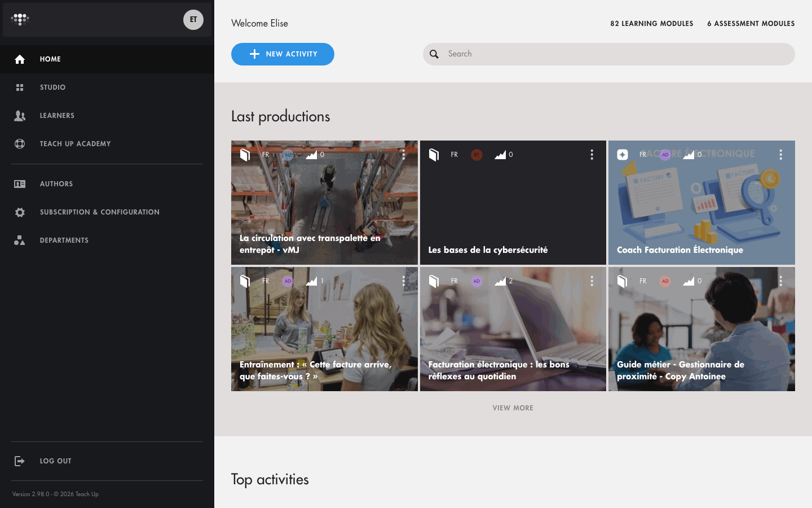Open options menu for Entraînement card
This screenshot has height=508, width=812.
click(x=403, y=281)
